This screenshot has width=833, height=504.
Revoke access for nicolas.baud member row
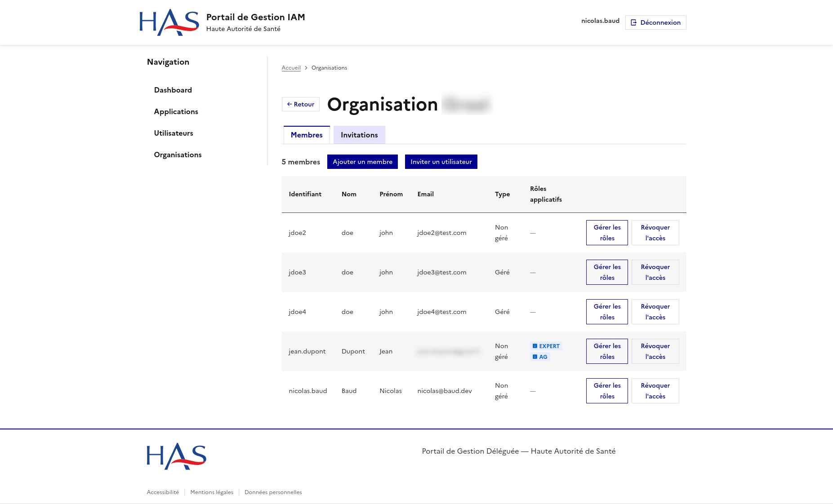tap(655, 391)
